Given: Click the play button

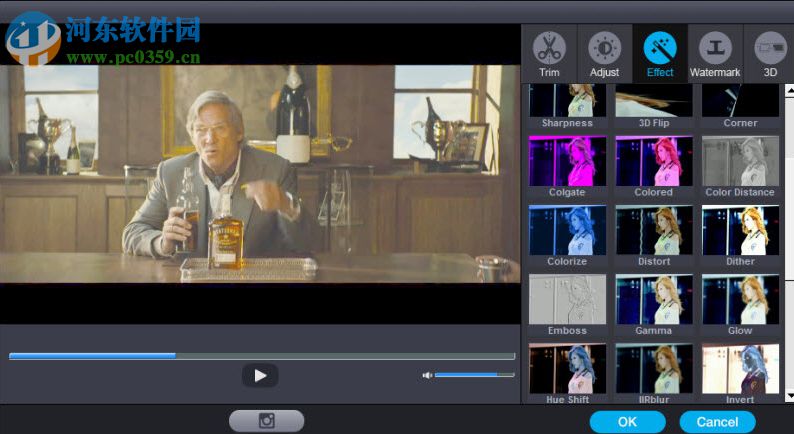Looking at the screenshot, I should (260, 375).
